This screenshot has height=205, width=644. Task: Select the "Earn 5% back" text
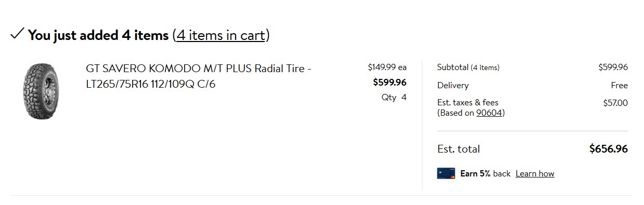coord(485,173)
